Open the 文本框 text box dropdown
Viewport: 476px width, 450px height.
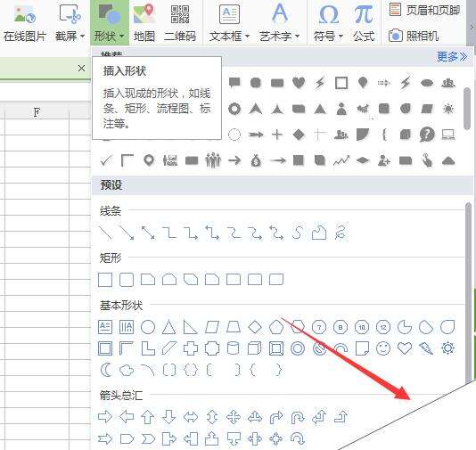tap(229, 24)
